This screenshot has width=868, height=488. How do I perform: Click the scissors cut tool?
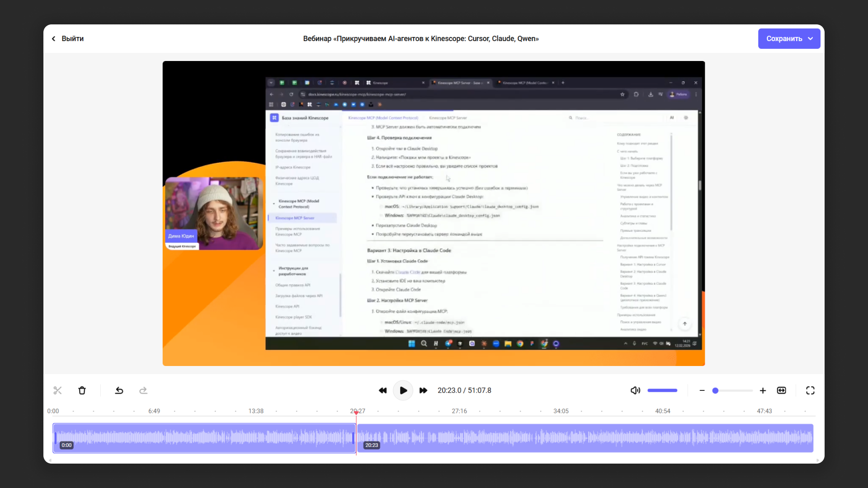tap(57, 390)
